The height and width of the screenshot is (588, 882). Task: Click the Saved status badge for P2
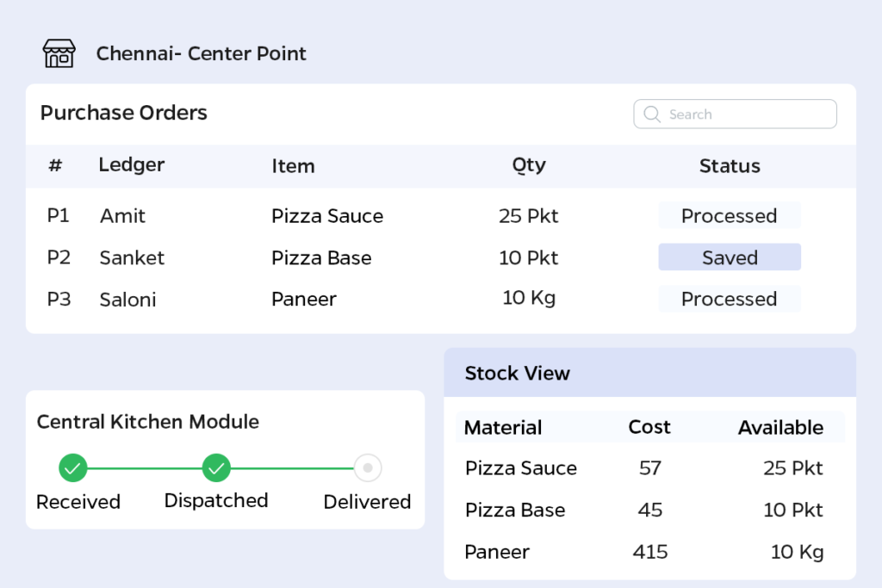[729, 257]
